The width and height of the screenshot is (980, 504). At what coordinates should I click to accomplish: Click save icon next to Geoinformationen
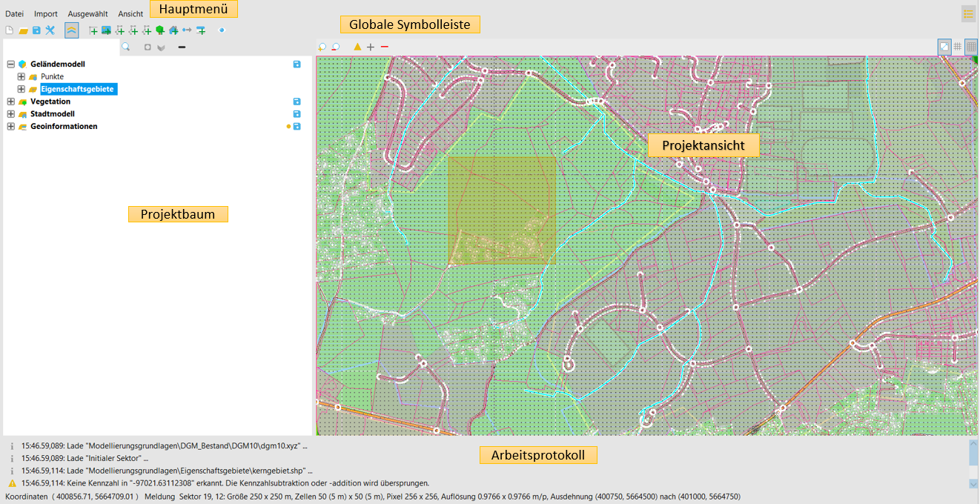297,127
